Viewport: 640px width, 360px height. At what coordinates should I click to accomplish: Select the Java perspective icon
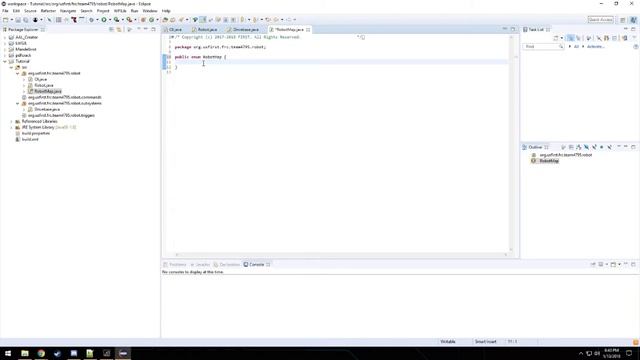coord(633,20)
